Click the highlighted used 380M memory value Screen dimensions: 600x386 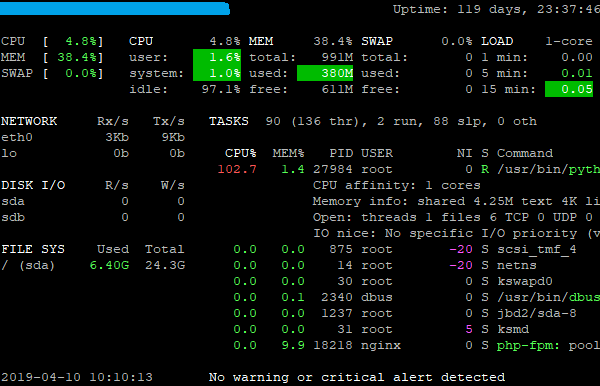325,73
